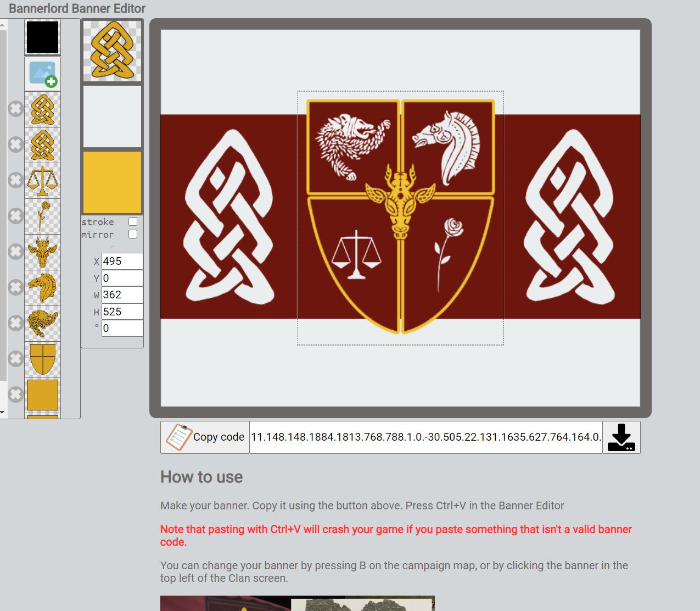Select the rose layer thumbnail
Viewport: 700px width, 611px height.
pyautogui.click(x=43, y=216)
